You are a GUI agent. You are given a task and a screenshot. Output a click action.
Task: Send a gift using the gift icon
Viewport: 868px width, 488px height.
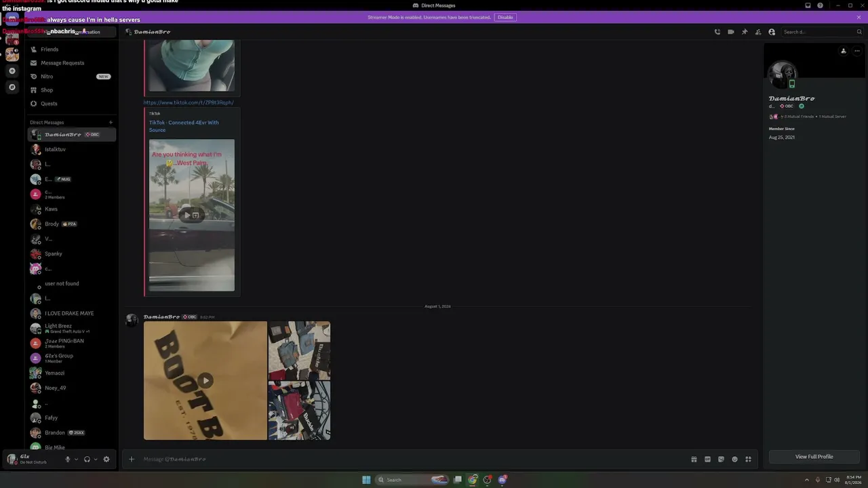click(694, 459)
